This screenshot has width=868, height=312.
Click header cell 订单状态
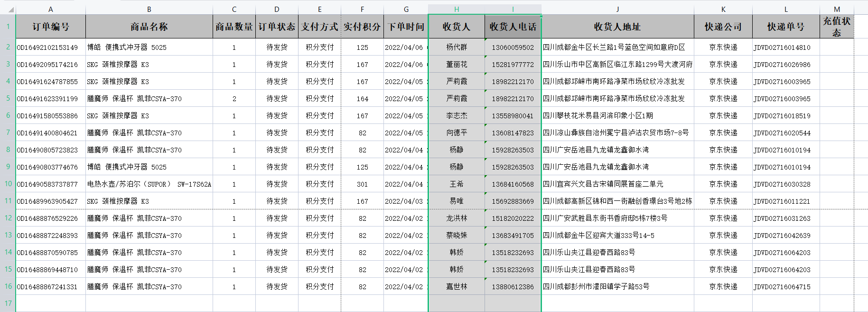[277, 27]
